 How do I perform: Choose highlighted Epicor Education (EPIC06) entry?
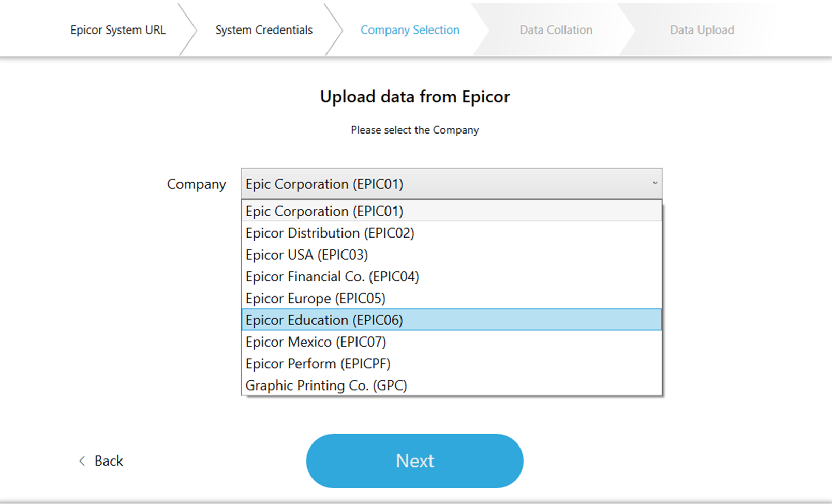pos(324,320)
